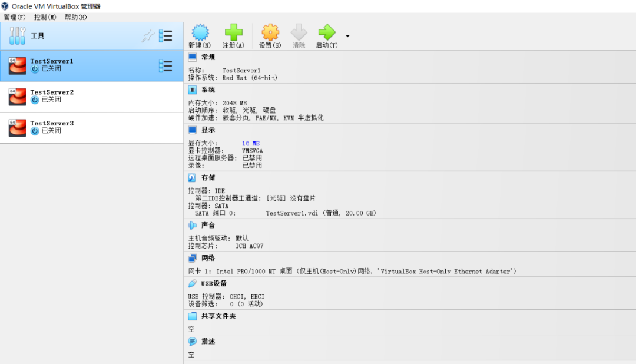Click the power state icon under TestServer2
Image resolution: width=636 pixels, height=364 pixels.
(35, 100)
